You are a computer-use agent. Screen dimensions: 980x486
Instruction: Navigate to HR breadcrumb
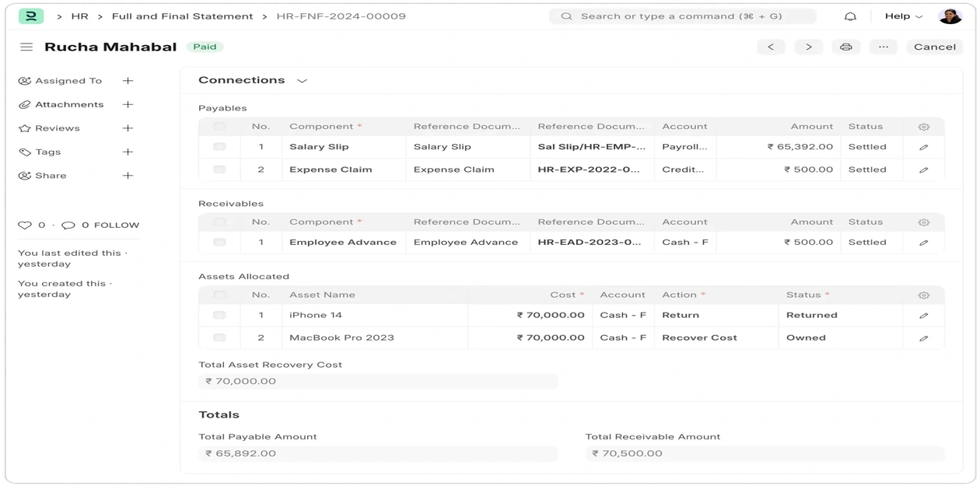79,16
